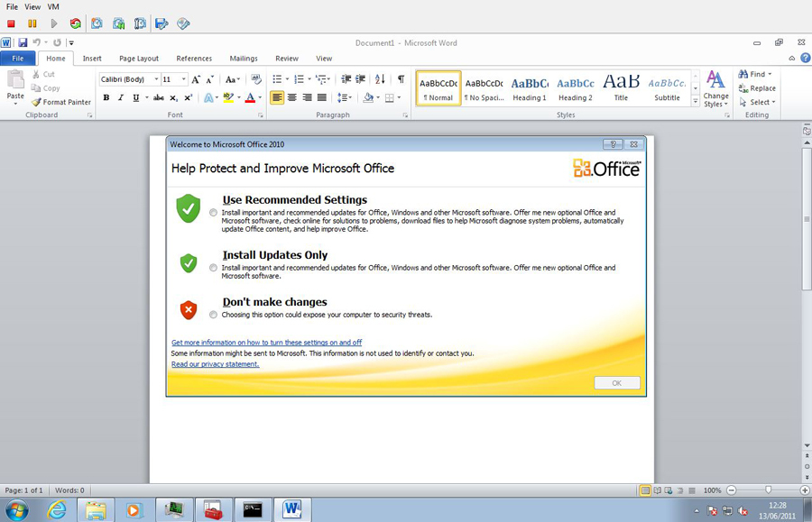Open the Bullets list dropdown arrow
This screenshot has height=522, width=812.
tap(288, 79)
